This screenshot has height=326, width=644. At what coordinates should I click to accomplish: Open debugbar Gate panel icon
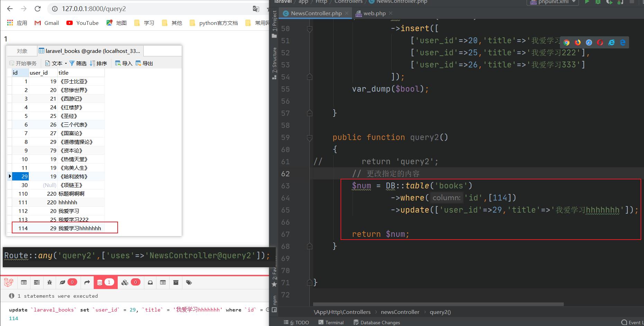[163, 282]
